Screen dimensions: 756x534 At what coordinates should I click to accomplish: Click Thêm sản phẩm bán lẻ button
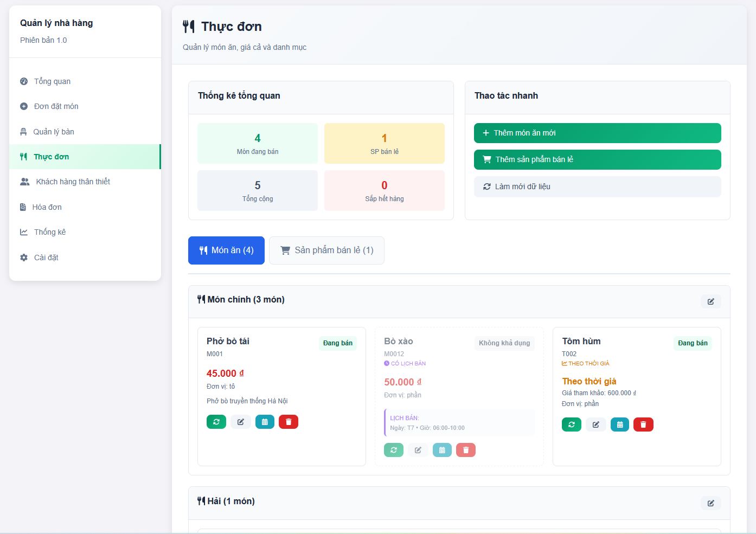click(x=598, y=159)
